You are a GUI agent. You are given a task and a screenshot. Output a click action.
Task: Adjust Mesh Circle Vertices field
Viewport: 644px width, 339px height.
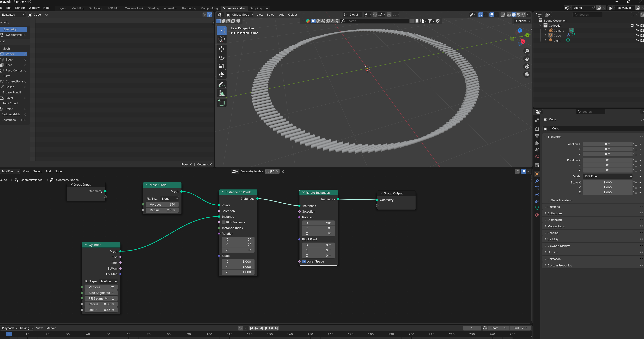click(x=162, y=205)
